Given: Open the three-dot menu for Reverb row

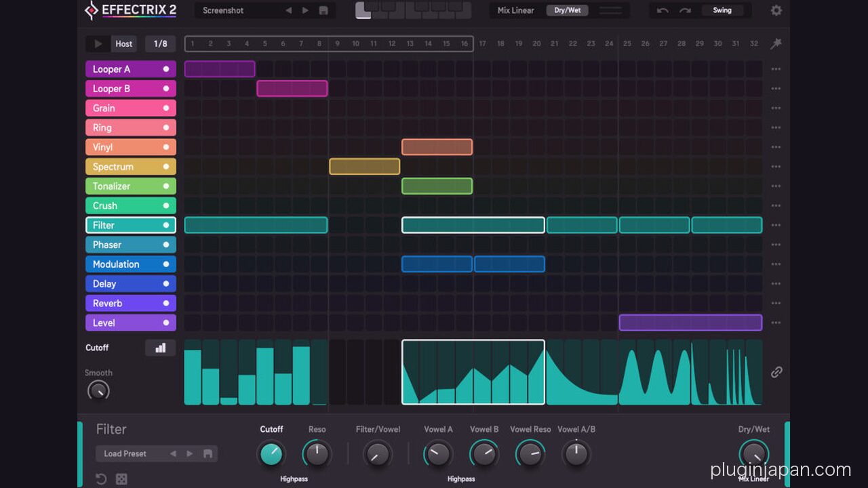Looking at the screenshot, I should pos(776,304).
